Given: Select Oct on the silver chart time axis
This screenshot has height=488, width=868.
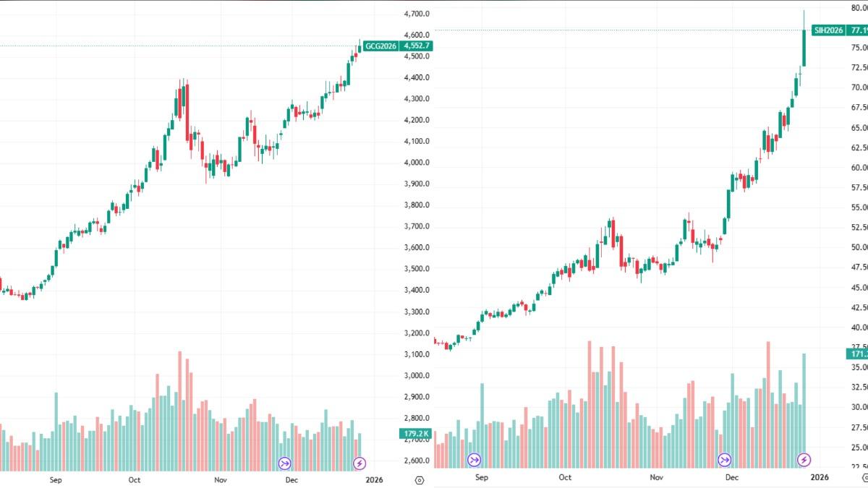Looking at the screenshot, I should (565, 477).
